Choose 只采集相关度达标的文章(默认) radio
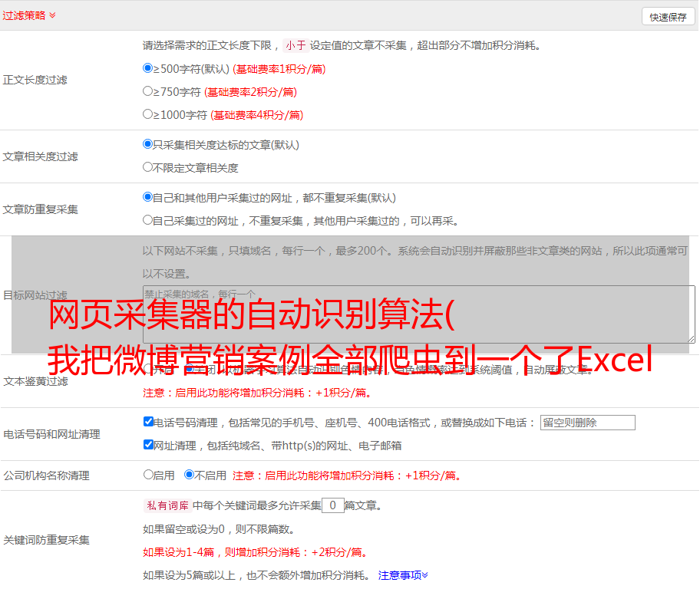Image resolution: width=700 pixels, height=589 pixels. pyautogui.click(x=147, y=144)
